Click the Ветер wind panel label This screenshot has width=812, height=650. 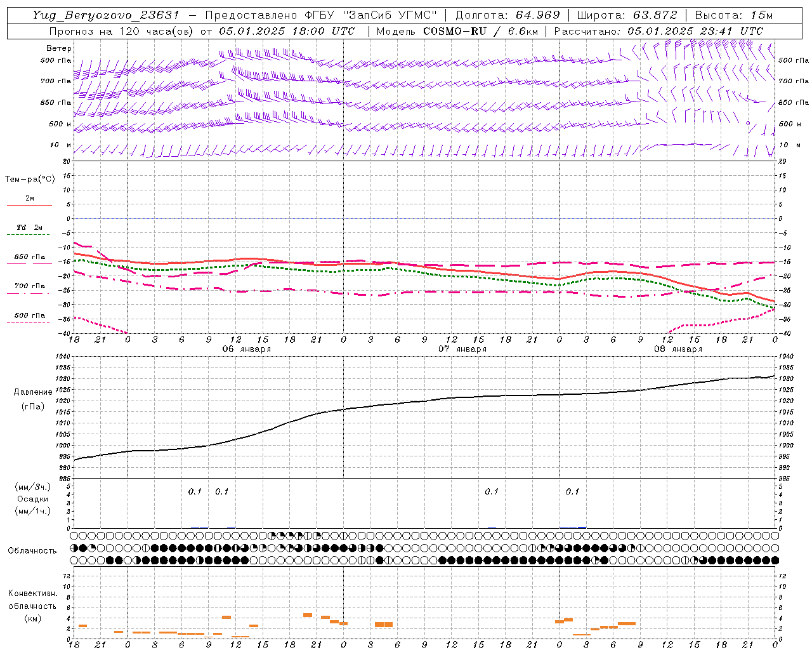(59, 48)
